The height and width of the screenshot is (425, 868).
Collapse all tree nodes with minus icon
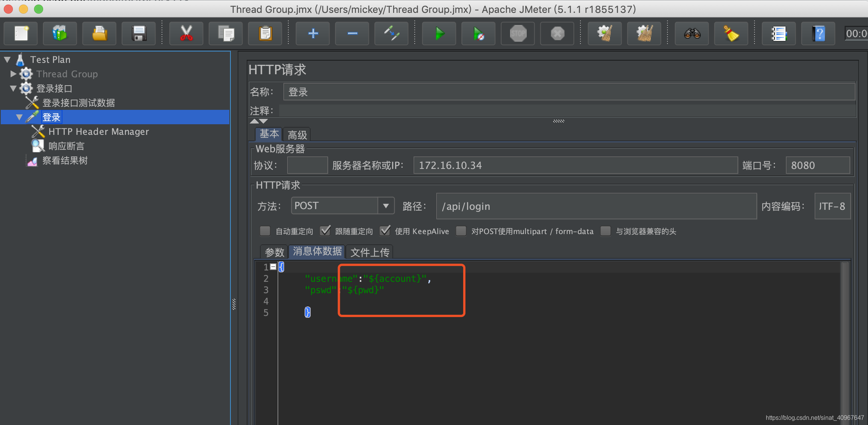[x=352, y=34]
